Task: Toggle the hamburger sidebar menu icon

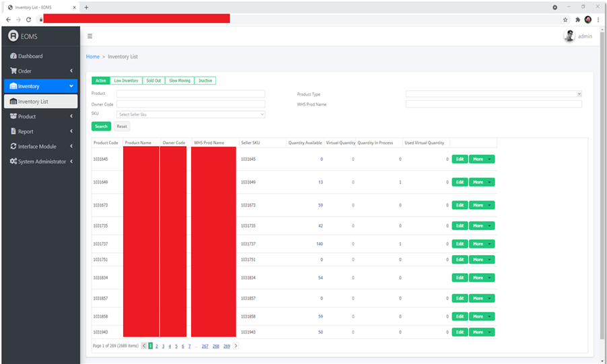Action: (x=90, y=36)
